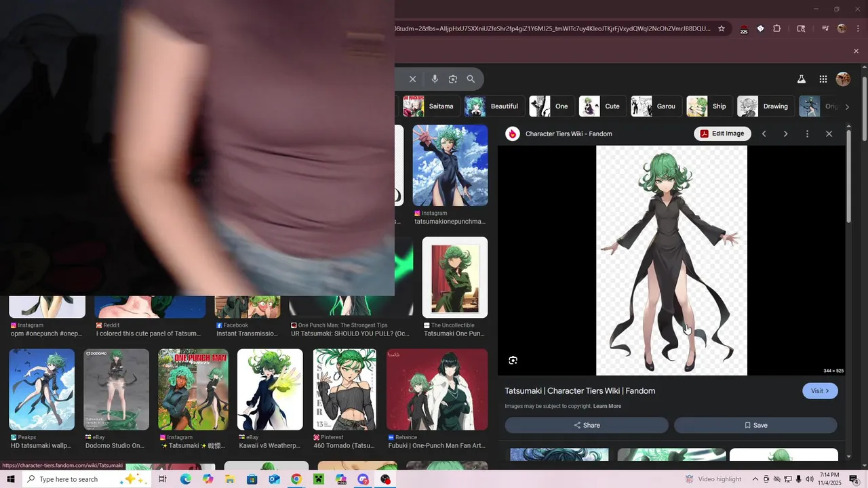Image resolution: width=868 pixels, height=488 pixels.
Task: Open the Peakpx HD tatsumaki wallpaper result
Action: click(41, 389)
